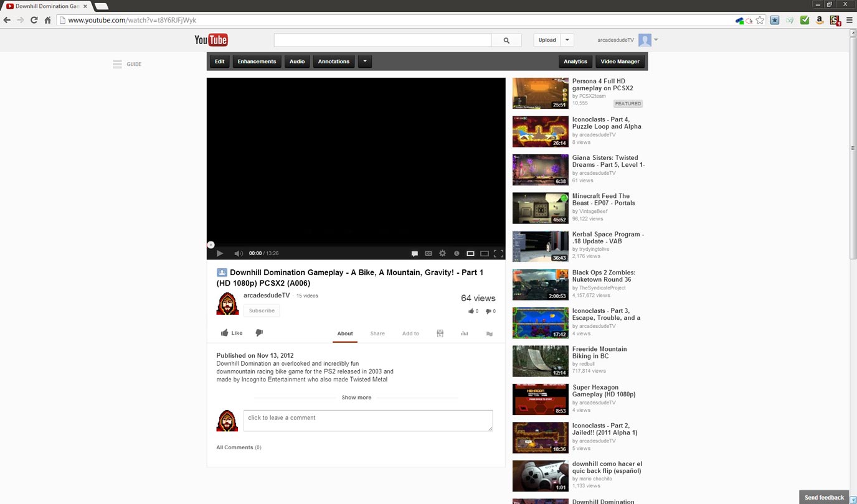Enter fullscreen mode on the video
This screenshot has height=504, width=857.
(498, 253)
